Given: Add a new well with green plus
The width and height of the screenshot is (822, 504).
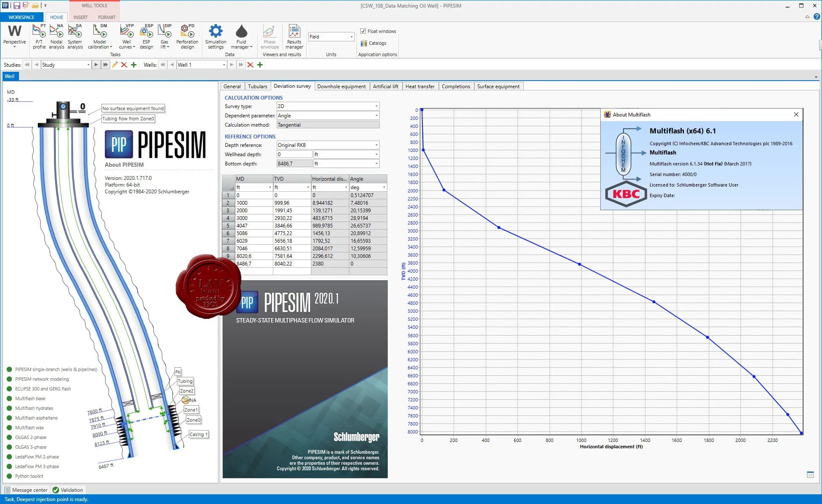Looking at the screenshot, I should pos(260,65).
